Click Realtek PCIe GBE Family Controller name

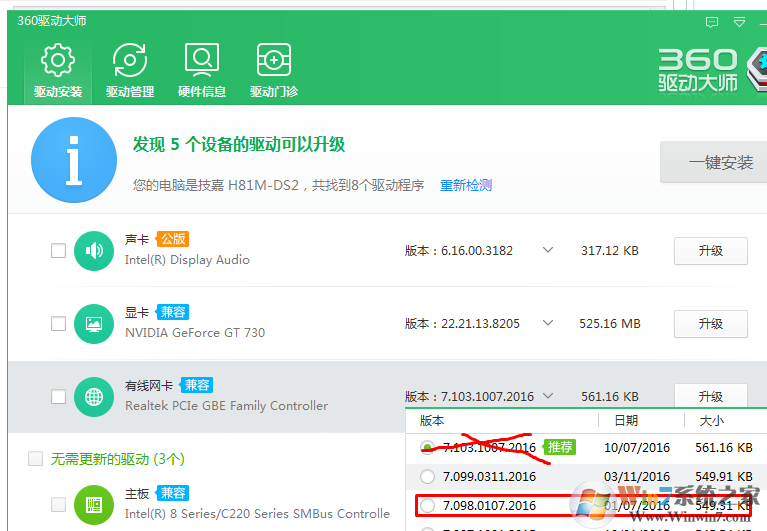click(226, 406)
